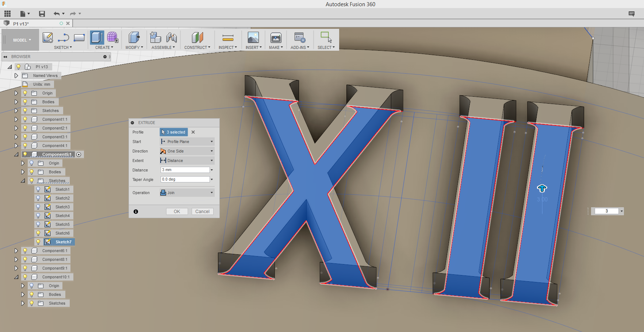Viewport: 644px width, 332px height.
Task: Undo the last action
Action: pyautogui.click(x=57, y=14)
